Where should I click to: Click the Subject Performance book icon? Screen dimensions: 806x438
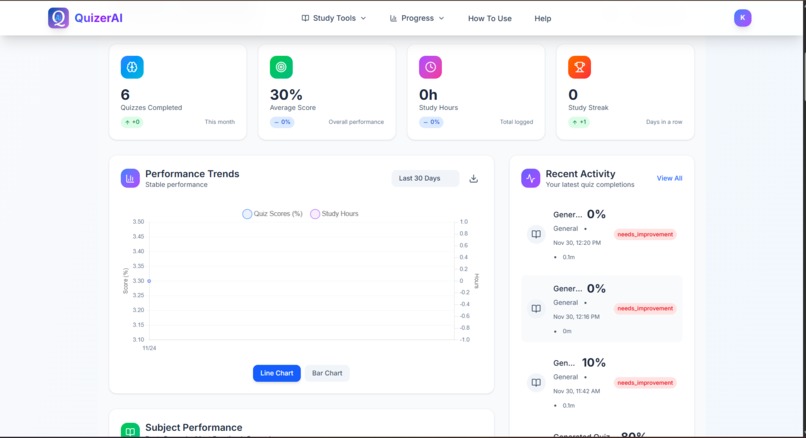click(130, 431)
